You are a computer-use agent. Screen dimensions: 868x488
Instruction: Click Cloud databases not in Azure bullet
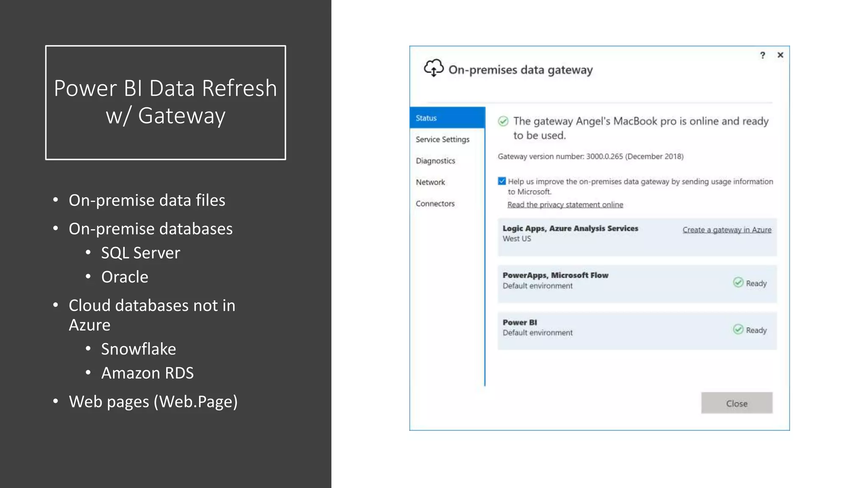152,315
